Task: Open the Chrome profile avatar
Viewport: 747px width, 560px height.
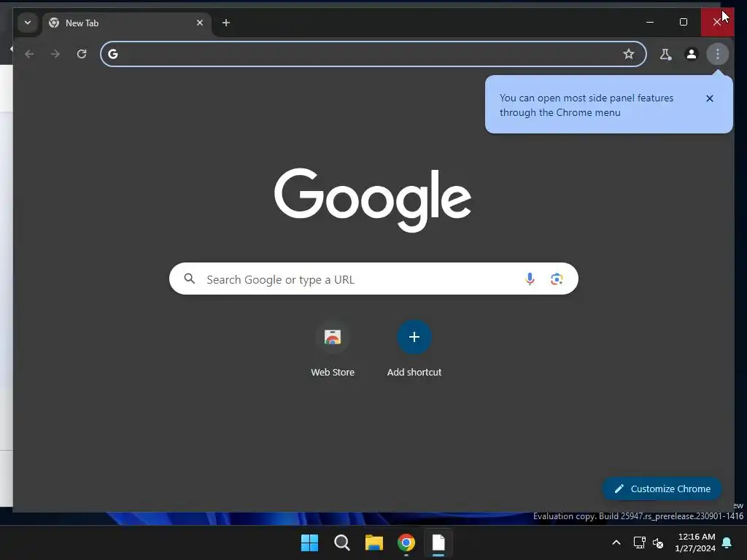Action: pyautogui.click(x=692, y=54)
